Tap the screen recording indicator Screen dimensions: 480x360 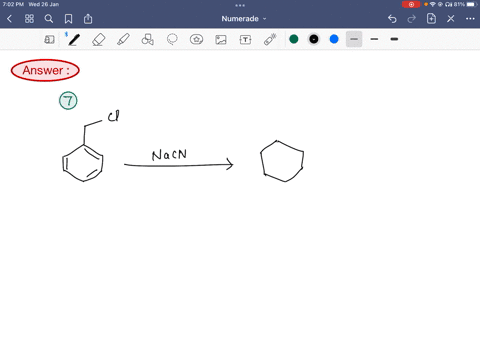click(411, 4)
